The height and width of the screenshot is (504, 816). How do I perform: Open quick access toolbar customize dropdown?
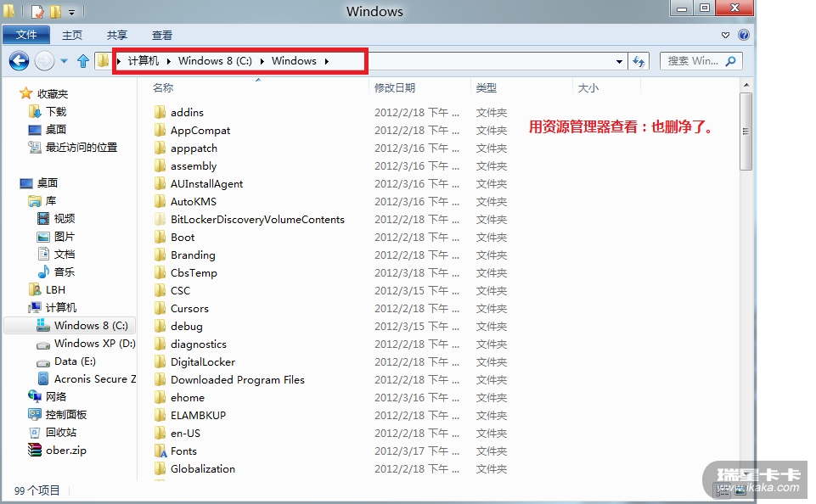[72, 11]
